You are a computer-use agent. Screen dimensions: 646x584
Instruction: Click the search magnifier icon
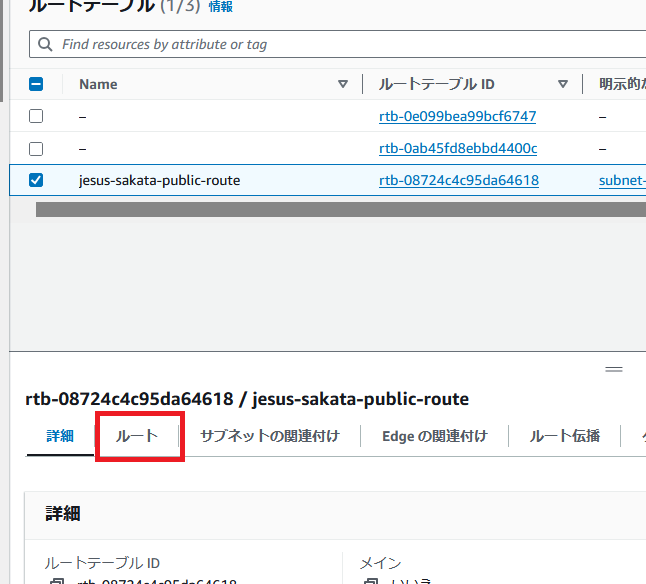point(45,44)
